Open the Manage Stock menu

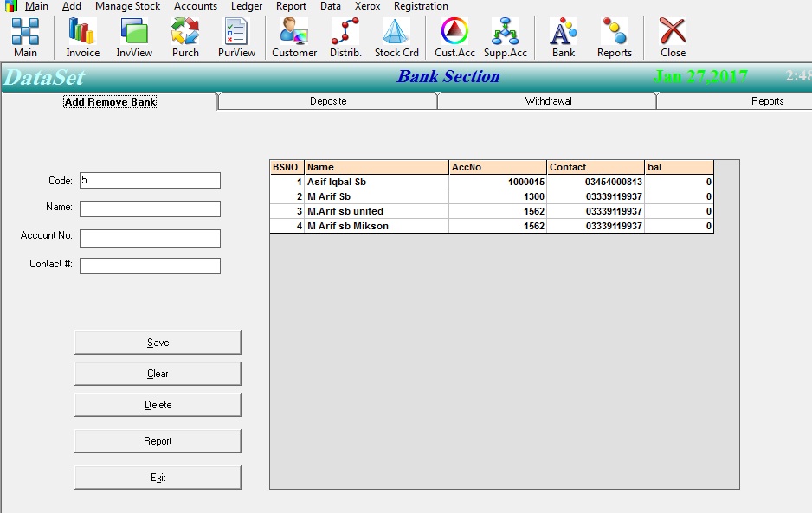click(127, 6)
